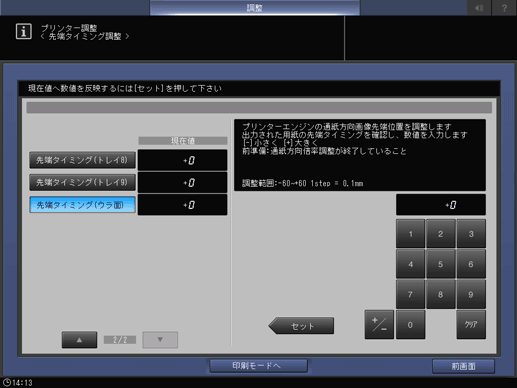Tap keypad digit 0

pos(410,325)
